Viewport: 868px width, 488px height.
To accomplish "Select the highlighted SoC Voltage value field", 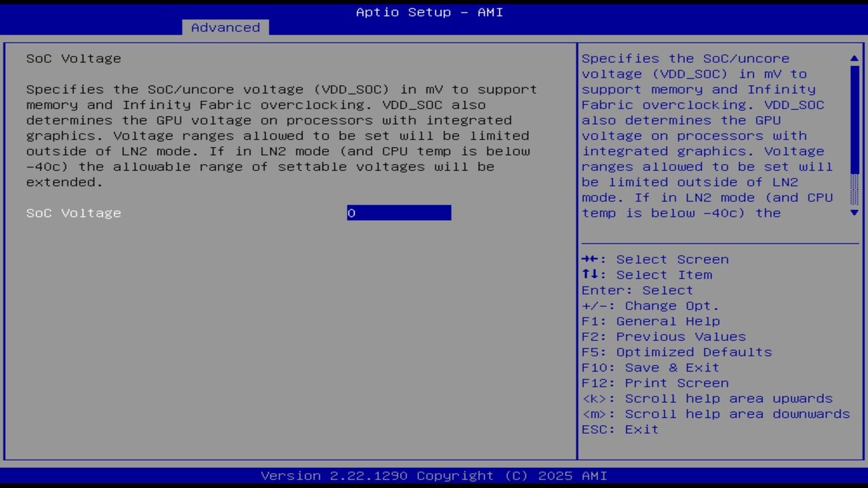I will pos(399,213).
